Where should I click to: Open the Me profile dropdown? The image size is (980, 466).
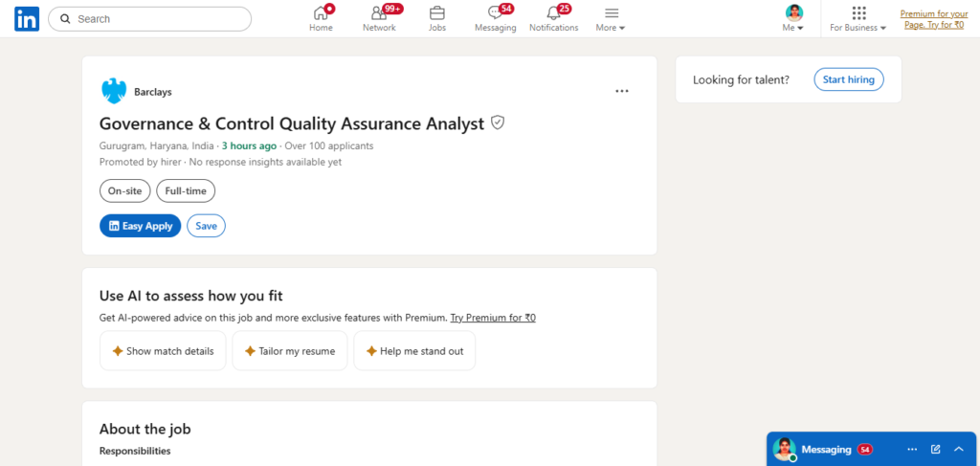pyautogui.click(x=793, y=19)
